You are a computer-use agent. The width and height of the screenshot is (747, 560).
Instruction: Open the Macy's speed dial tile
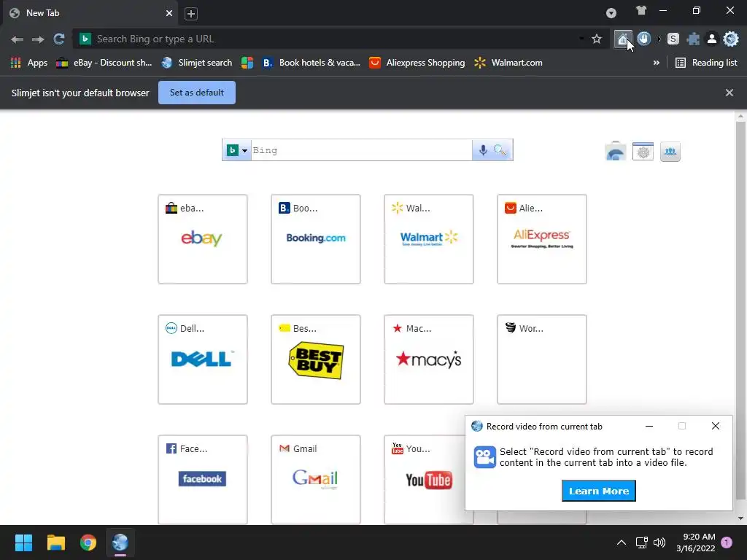coord(429,359)
